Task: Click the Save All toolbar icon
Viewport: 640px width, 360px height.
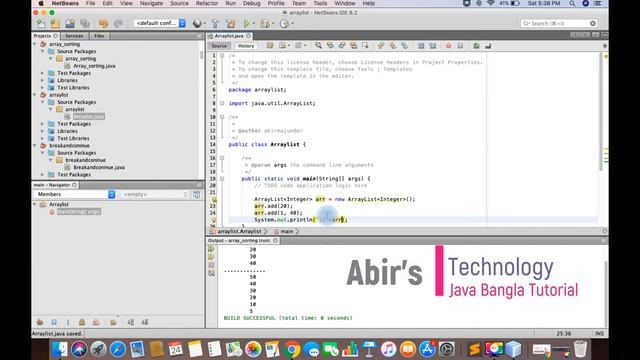Action: click(x=85, y=24)
